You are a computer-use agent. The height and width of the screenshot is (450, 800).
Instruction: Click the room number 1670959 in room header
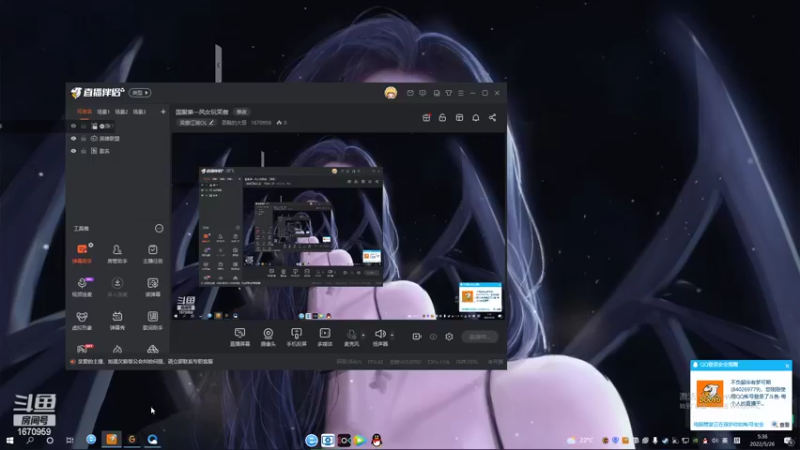261,123
